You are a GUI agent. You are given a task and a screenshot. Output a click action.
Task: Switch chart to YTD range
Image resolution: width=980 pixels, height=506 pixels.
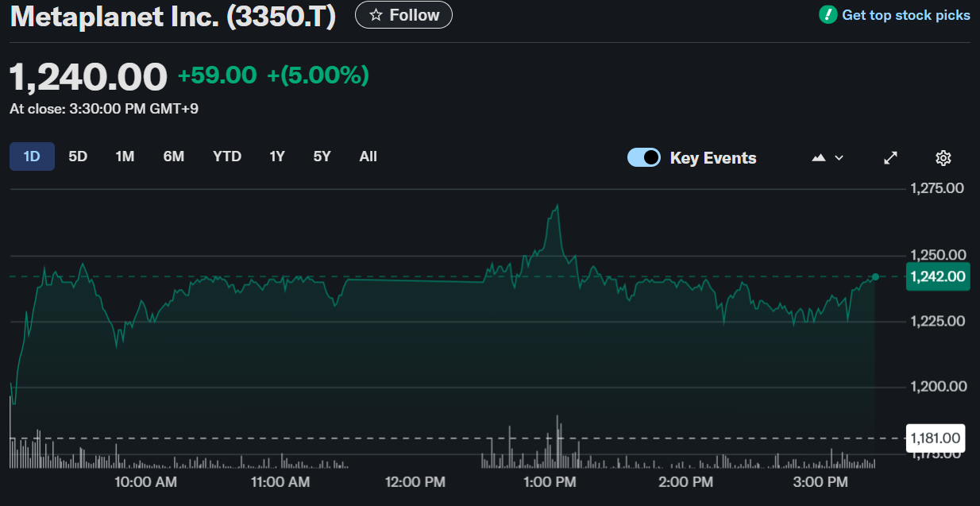click(x=227, y=156)
